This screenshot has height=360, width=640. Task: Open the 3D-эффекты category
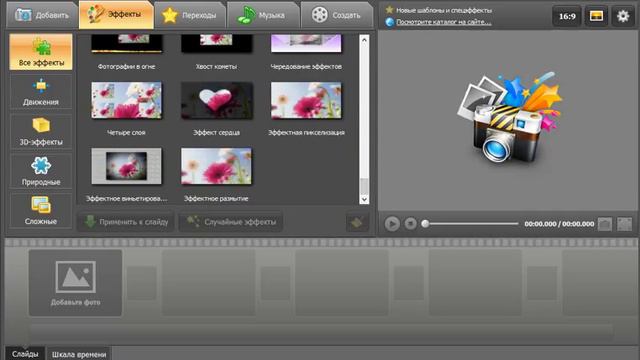point(41,131)
